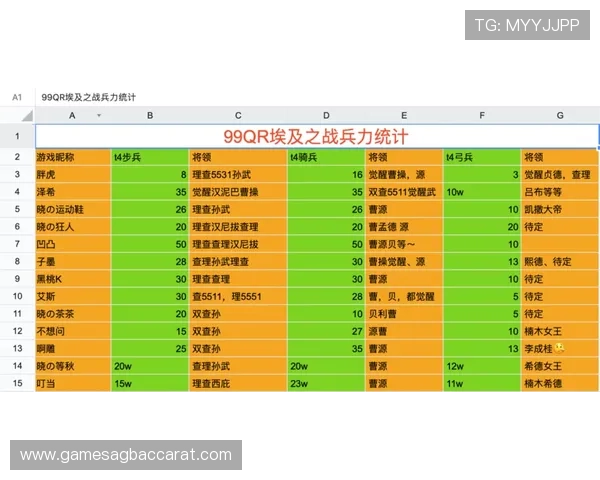Image resolution: width=600 pixels, height=480 pixels.
Task: Click the 理查查理汉尼拔 cell
Action: click(x=238, y=244)
